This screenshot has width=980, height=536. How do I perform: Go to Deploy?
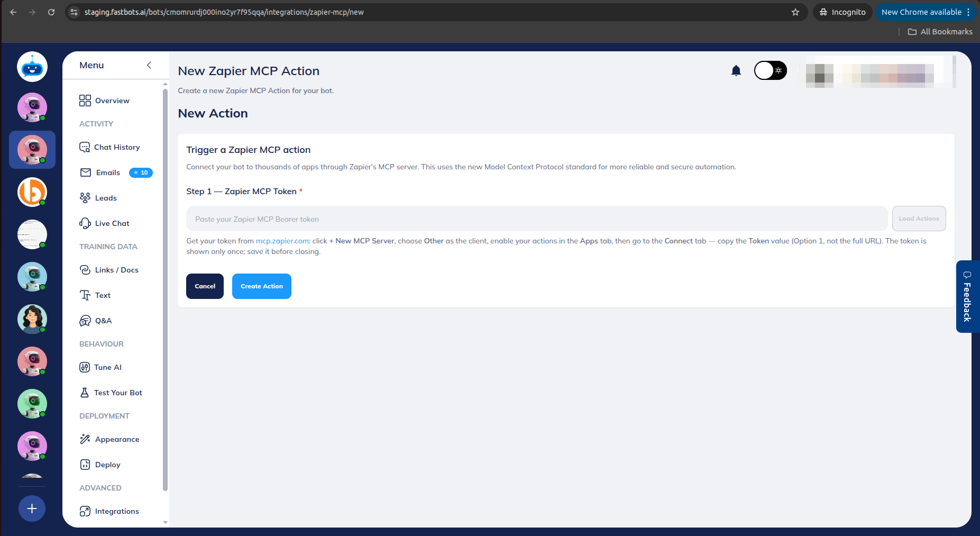100,465
